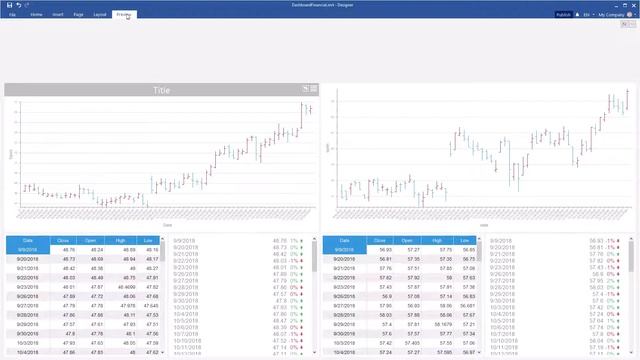
Task: Click 10/5/2018 entry showing 2% in left list
Action: pos(238,321)
